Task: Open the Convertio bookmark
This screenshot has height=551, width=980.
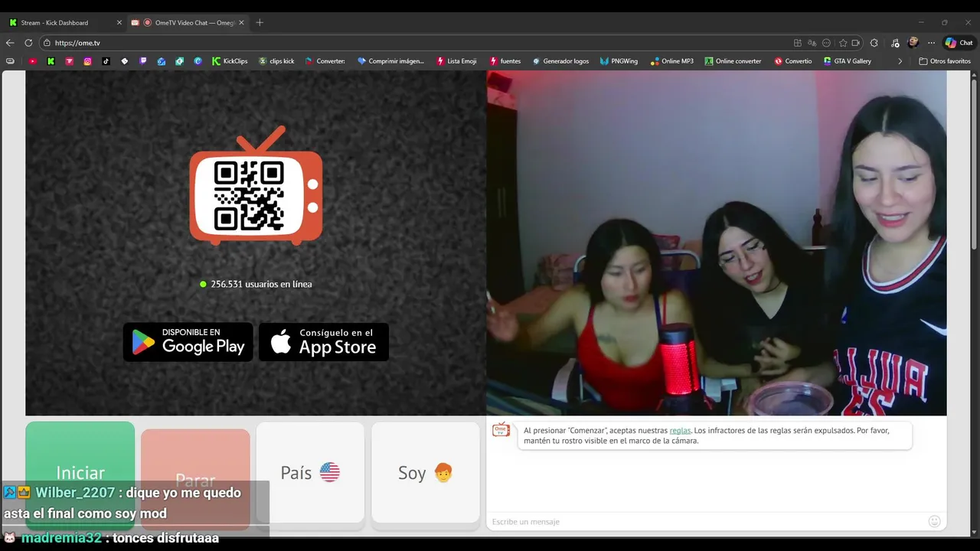Action: click(792, 61)
